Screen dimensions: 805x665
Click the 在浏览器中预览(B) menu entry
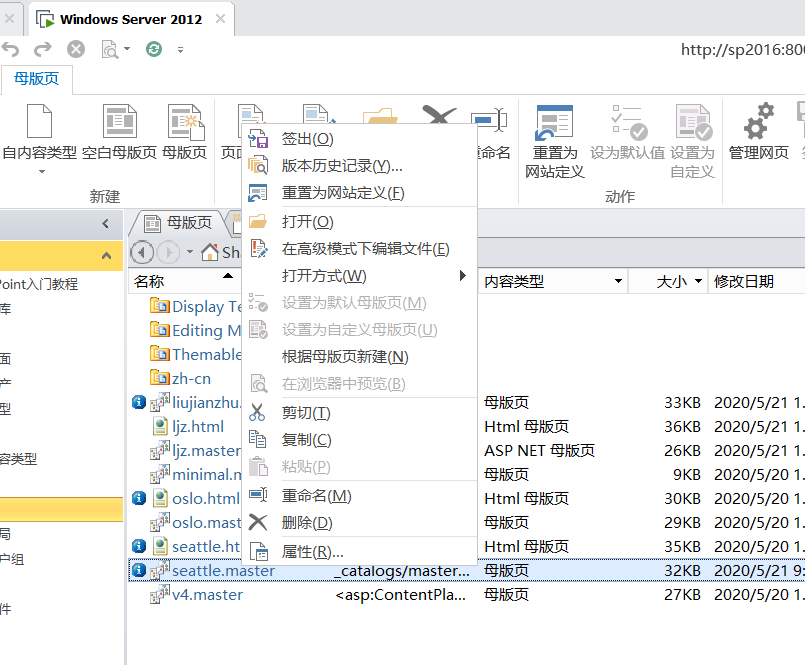[359, 384]
